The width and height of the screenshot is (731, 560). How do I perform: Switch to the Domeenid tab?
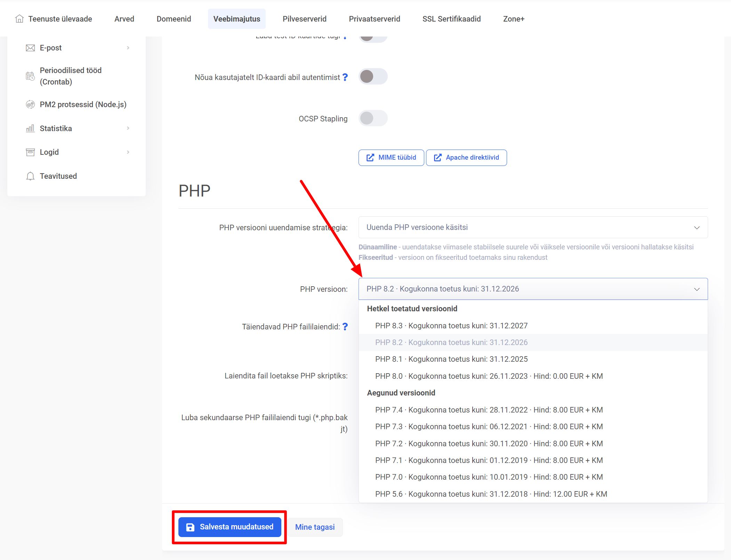pos(174,19)
